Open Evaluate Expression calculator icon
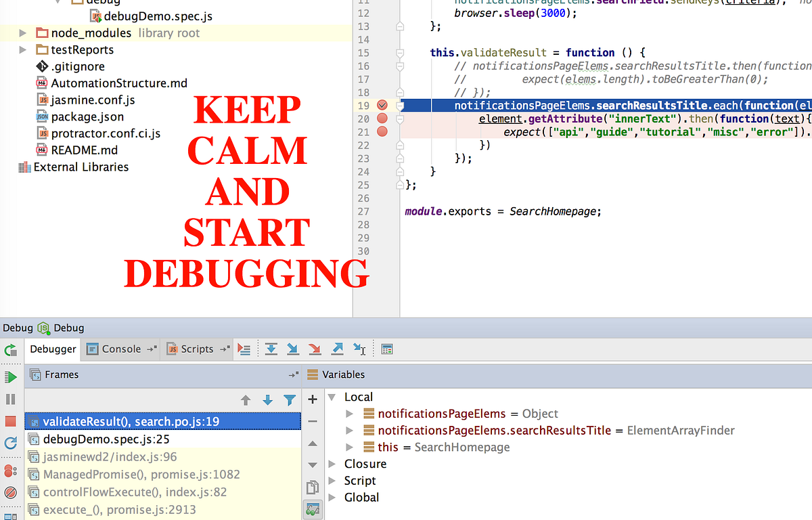 [387, 349]
